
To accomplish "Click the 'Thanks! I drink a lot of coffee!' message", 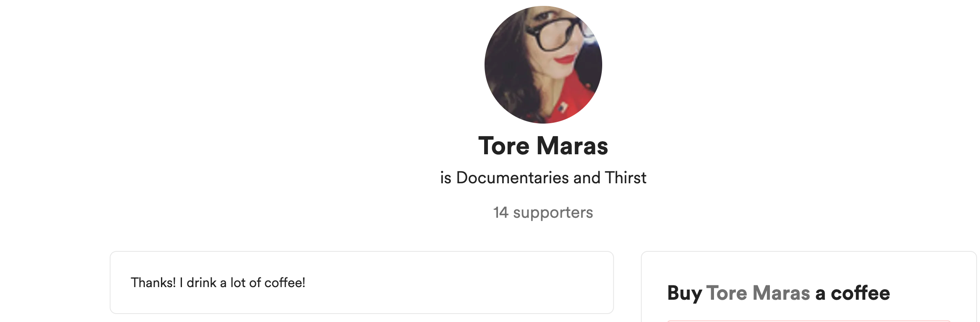I will click(x=218, y=282).
